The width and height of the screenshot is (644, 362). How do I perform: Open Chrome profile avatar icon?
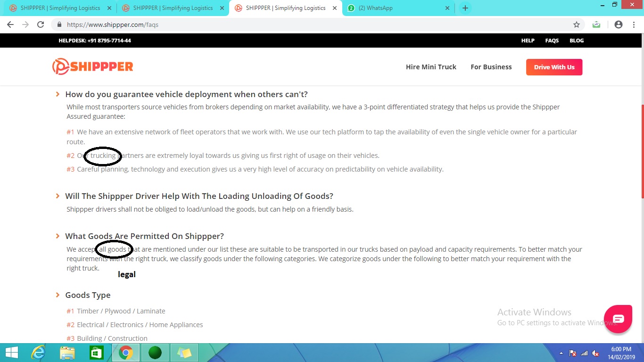[619, 25]
